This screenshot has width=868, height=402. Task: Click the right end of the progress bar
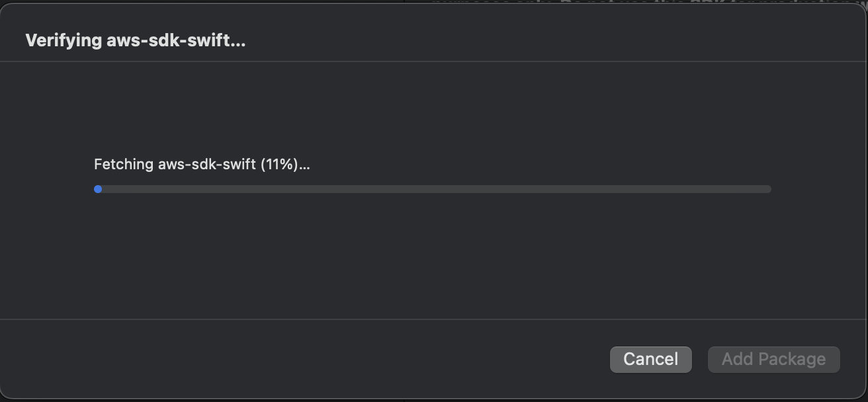click(x=767, y=189)
